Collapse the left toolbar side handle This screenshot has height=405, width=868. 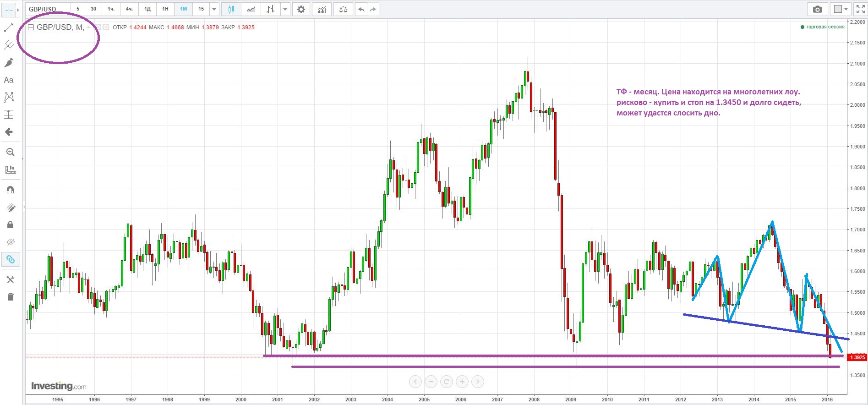coord(23,207)
